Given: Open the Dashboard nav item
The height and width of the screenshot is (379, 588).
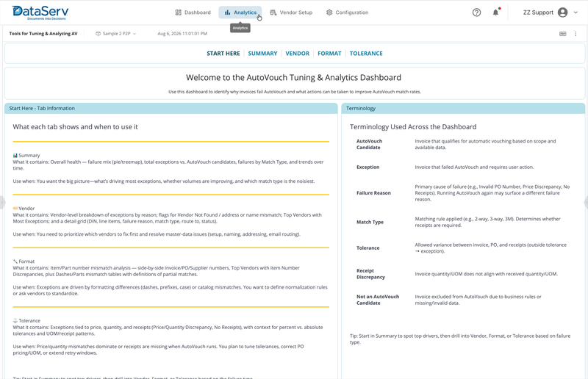Looking at the screenshot, I should (x=193, y=12).
